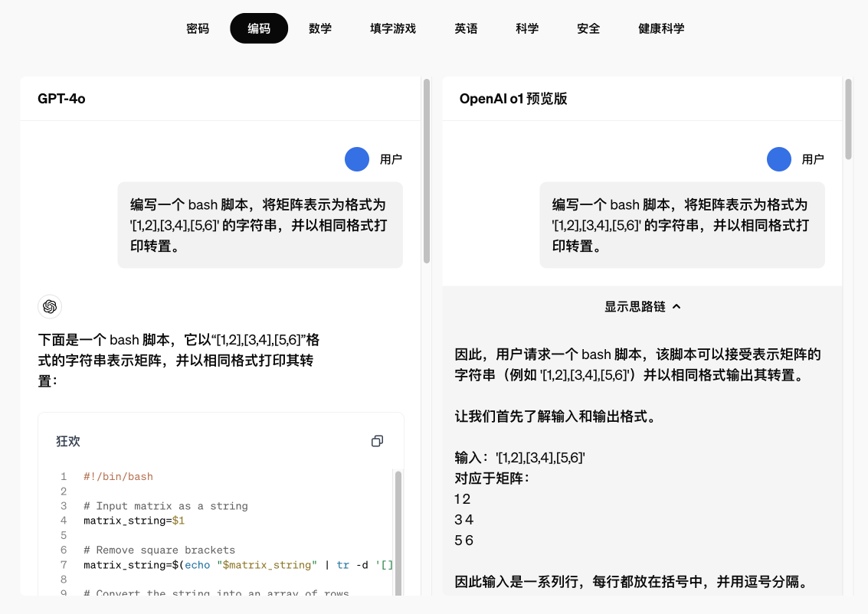868x614 pixels.
Task: Click the code block's inner scrollbar
Action: (398, 528)
